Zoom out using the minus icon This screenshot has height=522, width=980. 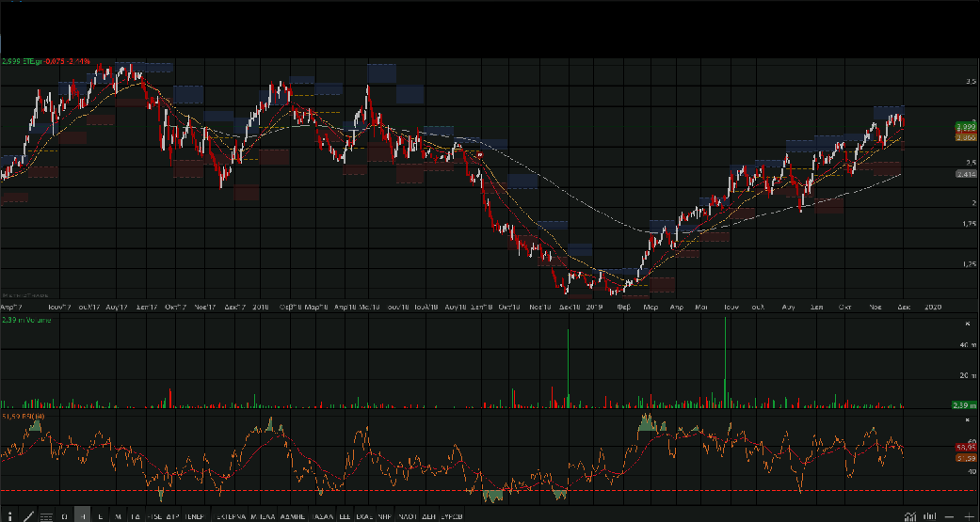[x=949, y=516]
